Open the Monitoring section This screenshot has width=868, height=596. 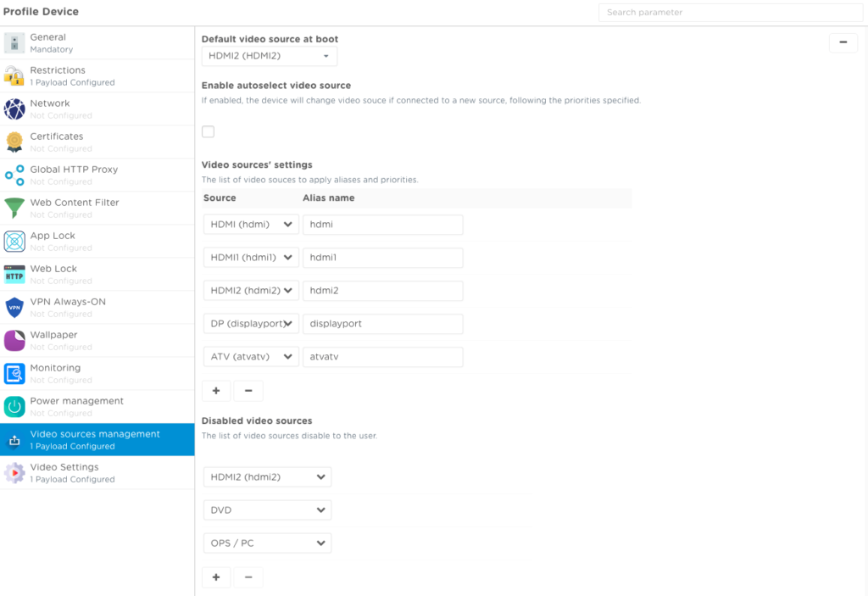pyautogui.click(x=55, y=373)
